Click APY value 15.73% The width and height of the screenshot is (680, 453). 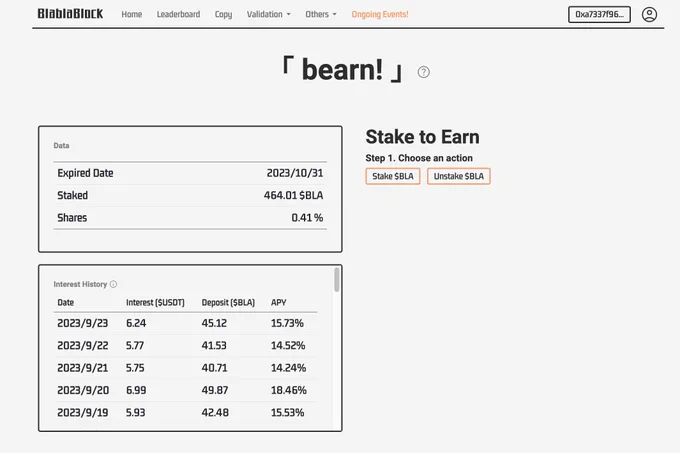pyautogui.click(x=287, y=323)
